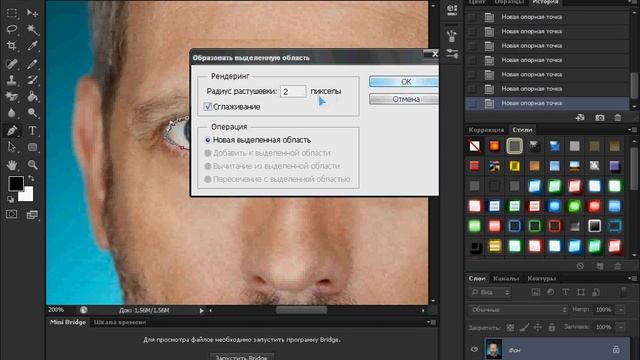
Task: Select the Eraser tool
Action: (x=12, y=96)
